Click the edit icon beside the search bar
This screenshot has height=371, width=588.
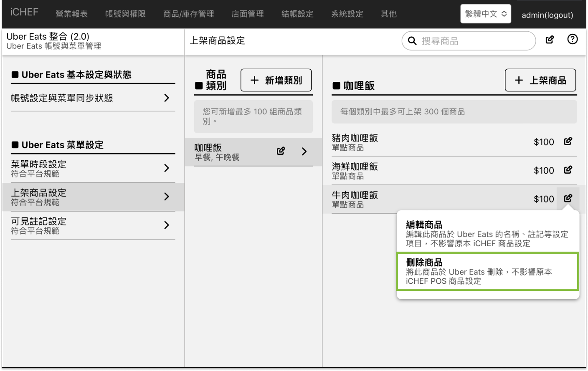point(549,40)
